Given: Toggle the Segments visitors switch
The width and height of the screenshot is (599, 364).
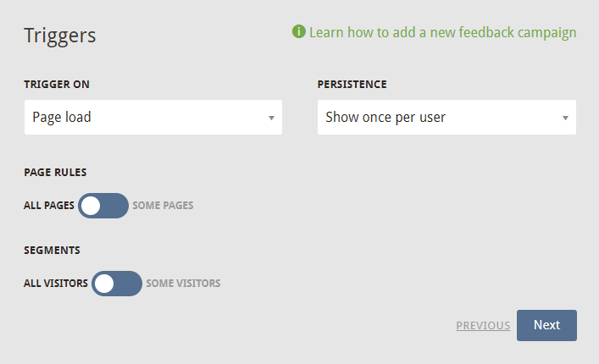Looking at the screenshot, I should point(117,284).
